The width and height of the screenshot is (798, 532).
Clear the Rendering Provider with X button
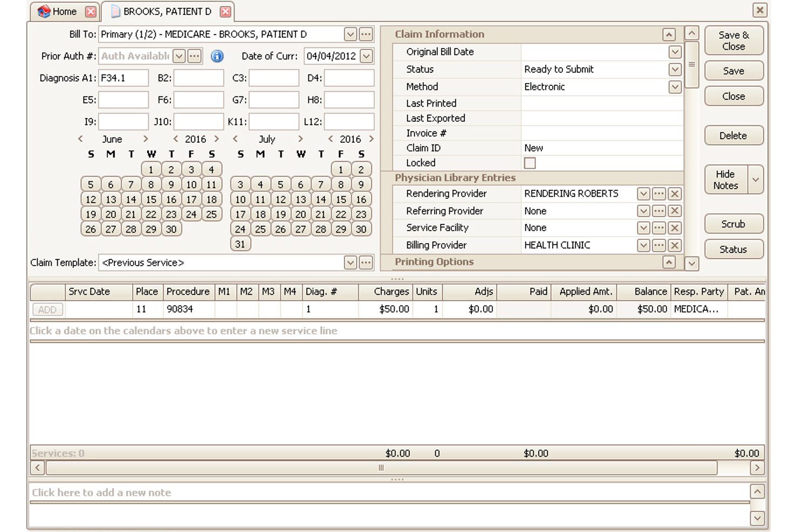(x=675, y=194)
